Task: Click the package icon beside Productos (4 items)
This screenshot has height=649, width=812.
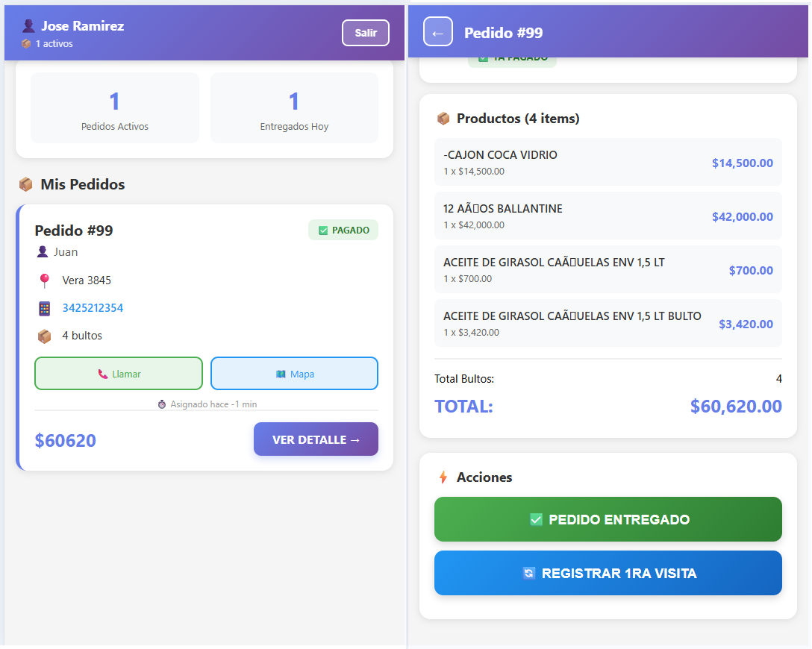Action: click(445, 118)
